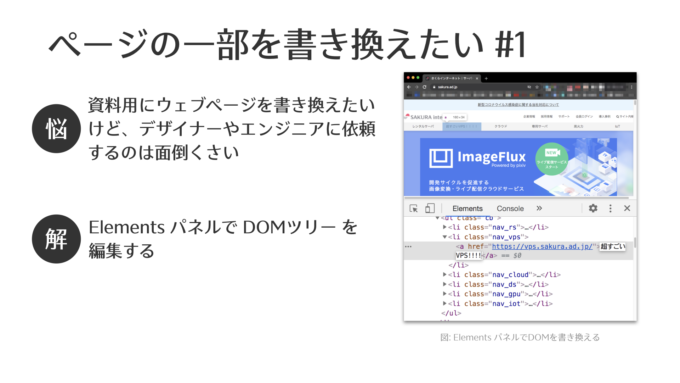Close the DevTools panel with the X
680x383 pixels.
click(x=627, y=208)
